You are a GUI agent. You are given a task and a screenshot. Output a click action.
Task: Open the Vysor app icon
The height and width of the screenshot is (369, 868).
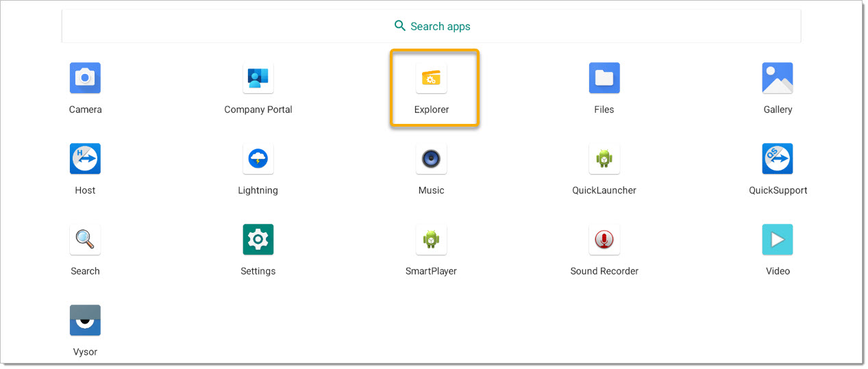85,321
